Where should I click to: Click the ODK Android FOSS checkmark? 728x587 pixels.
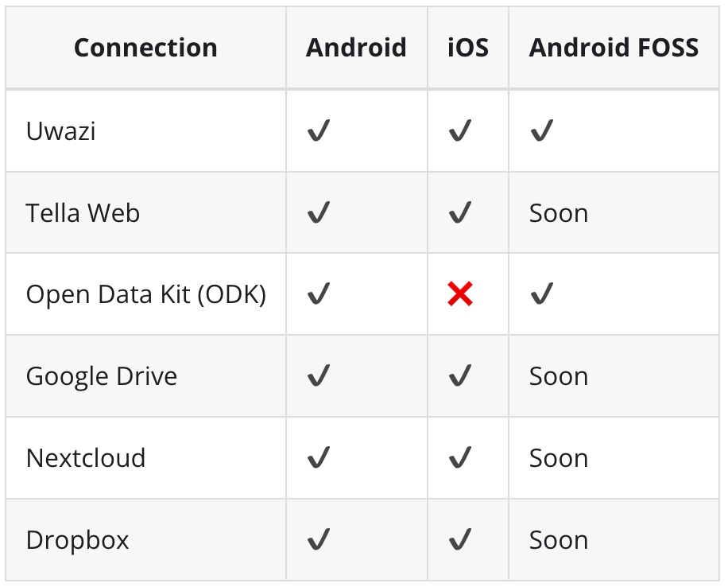[542, 293]
